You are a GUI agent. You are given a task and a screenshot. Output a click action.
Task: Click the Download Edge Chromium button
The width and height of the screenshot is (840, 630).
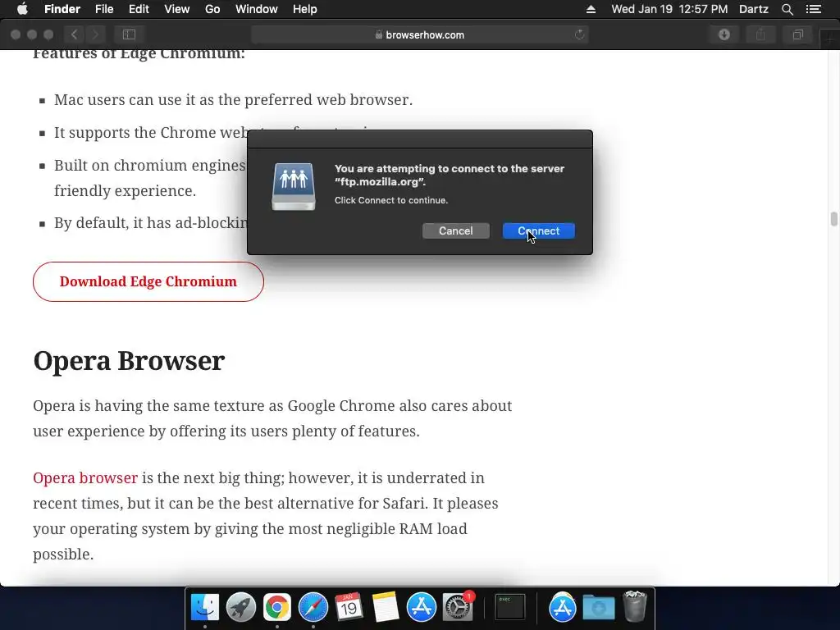pos(148,282)
